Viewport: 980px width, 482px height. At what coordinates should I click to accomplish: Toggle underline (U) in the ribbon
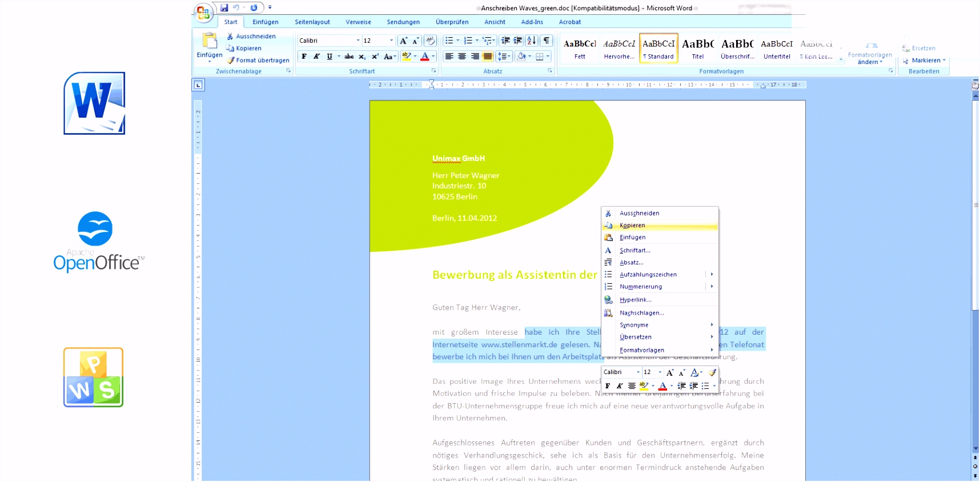pyautogui.click(x=330, y=57)
